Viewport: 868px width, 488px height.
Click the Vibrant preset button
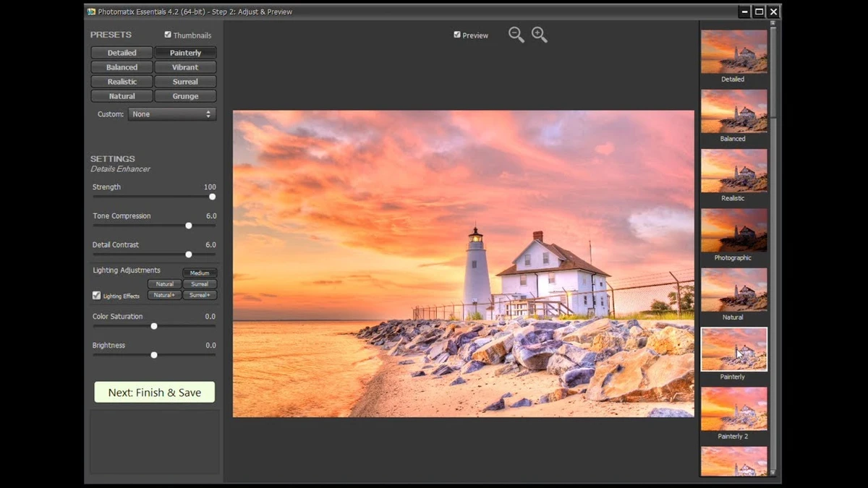185,67
